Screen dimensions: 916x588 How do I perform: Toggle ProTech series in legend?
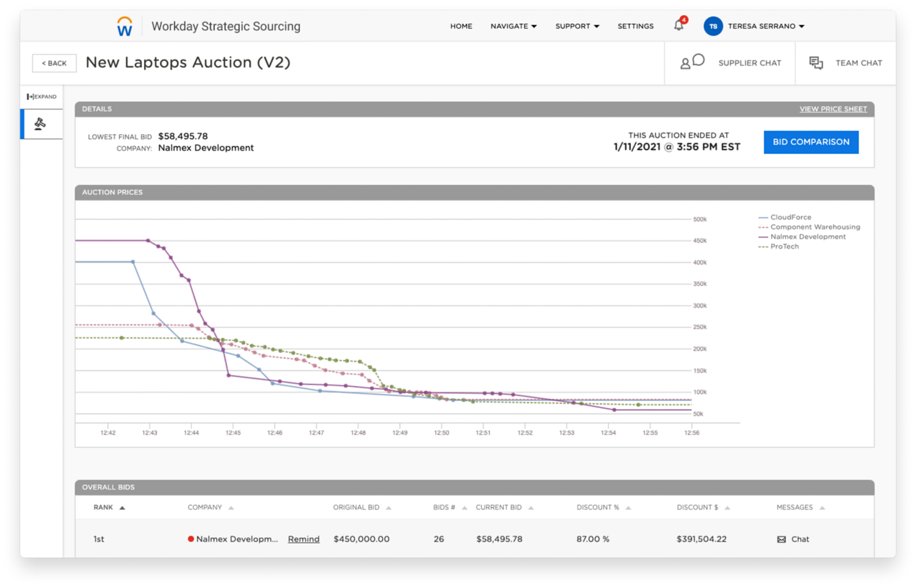[x=779, y=247]
